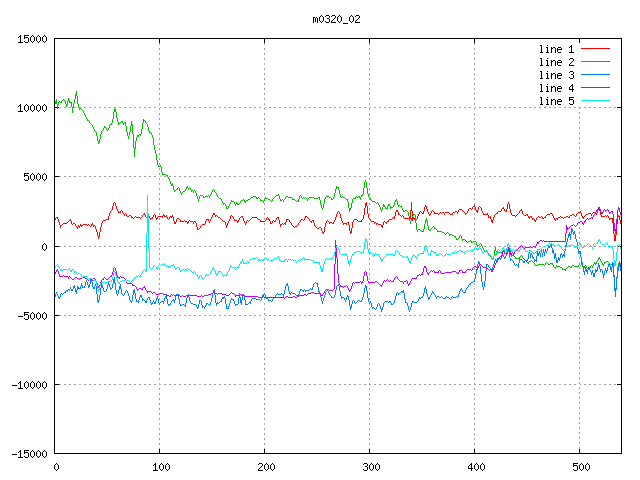Image resolution: width=640 pixels, height=480 pixels.
Task: Select the 'line 1' legend label
Action: point(556,49)
